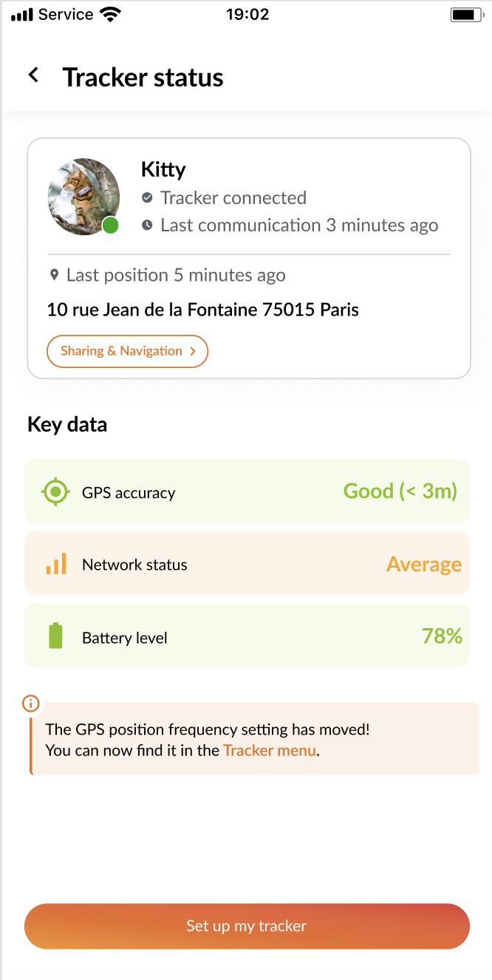This screenshot has height=980, width=492.
Task: Click the orange info circle icon
Action: [31, 704]
